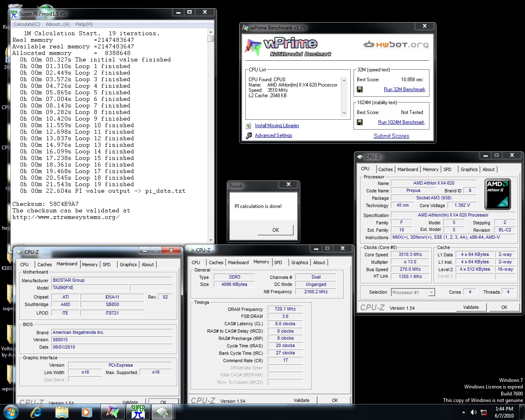Viewport: 525px width, 420px height.
Task: Open the About...(A) menu in Super PI
Action: pos(57,24)
